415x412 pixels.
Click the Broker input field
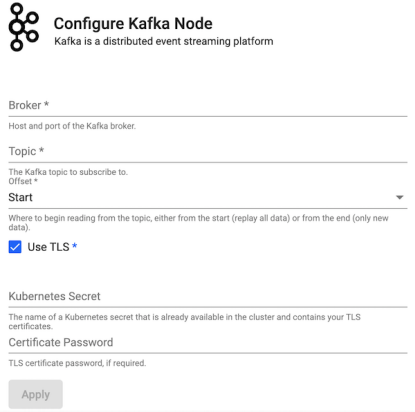(x=208, y=106)
